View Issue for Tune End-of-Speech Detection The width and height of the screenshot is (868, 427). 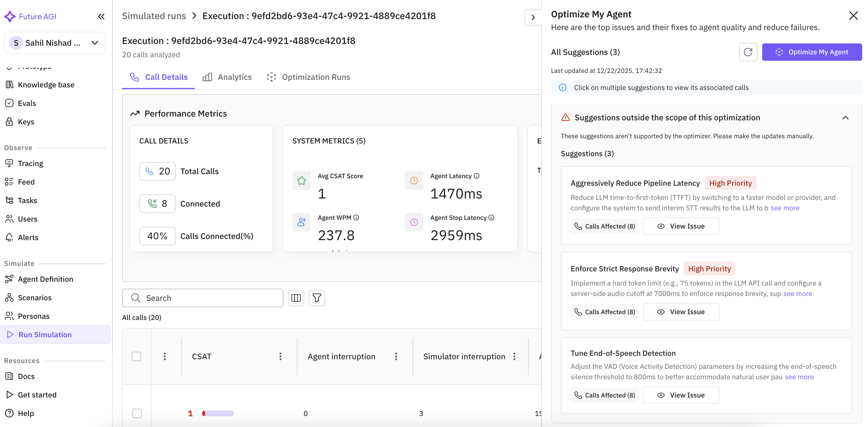tap(681, 395)
